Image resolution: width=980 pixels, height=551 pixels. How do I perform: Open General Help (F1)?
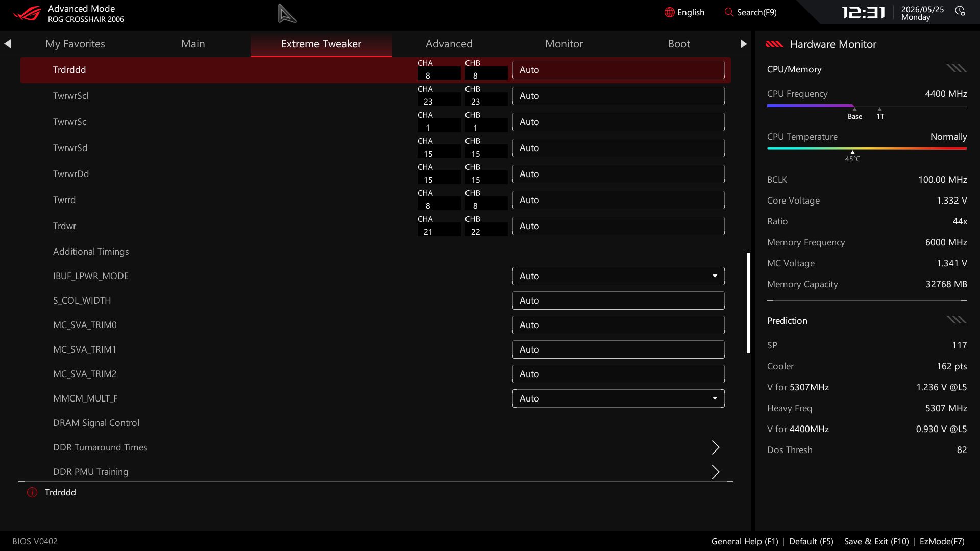click(745, 541)
